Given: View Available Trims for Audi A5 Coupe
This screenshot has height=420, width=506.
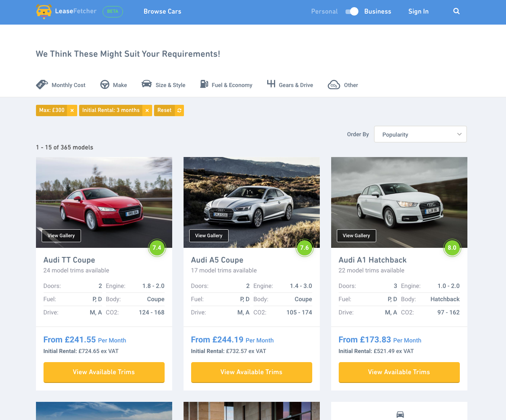Looking at the screenshot, I should (x=252, y=372).
